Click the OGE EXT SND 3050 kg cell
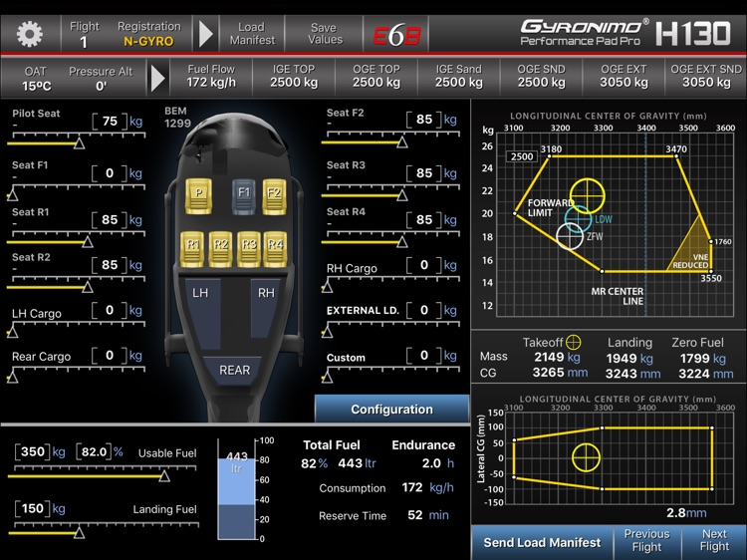The width and height of the screenshot is (747, 560). point(706,77)
